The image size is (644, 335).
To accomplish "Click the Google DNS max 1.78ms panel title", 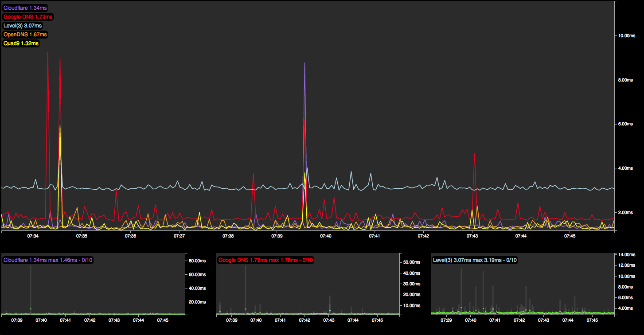I will click(x=265, y=260).
